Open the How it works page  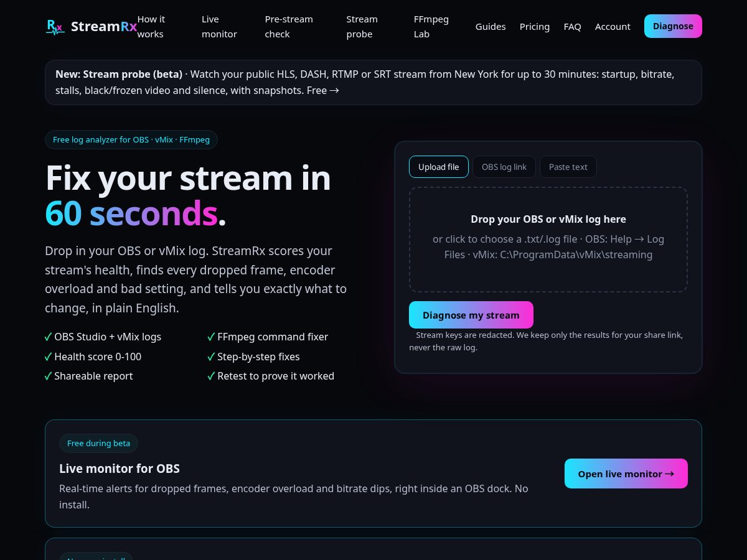click(151, 27)
